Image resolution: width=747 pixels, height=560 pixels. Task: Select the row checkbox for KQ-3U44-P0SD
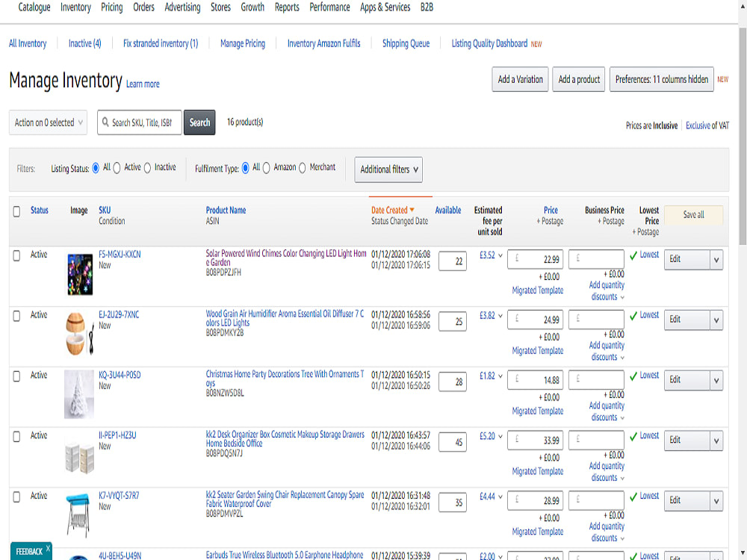coord(16,376)
